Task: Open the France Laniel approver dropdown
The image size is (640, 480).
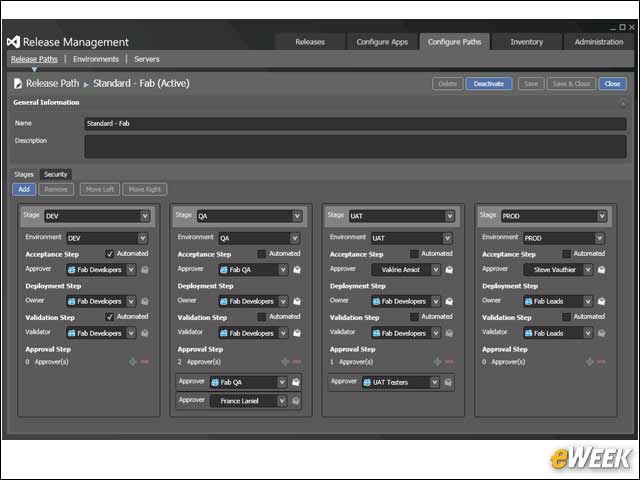Action: [282, 401]
